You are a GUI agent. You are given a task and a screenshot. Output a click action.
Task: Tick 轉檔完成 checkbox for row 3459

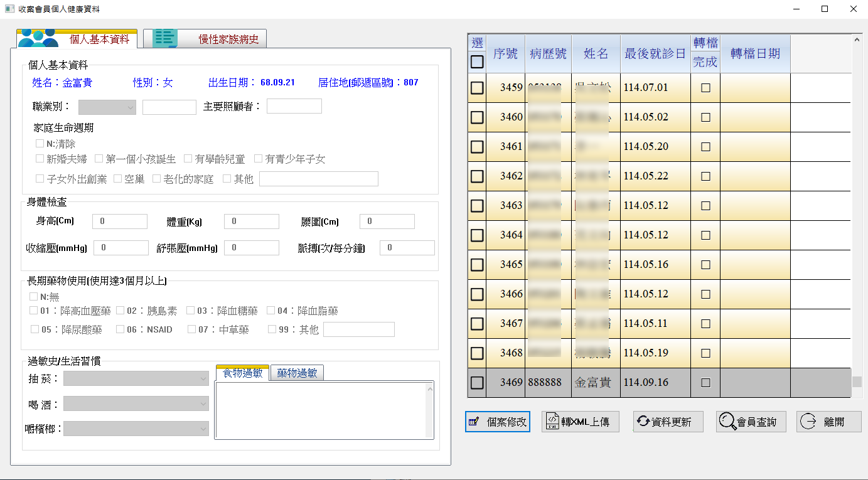click(x=705, y=88)
